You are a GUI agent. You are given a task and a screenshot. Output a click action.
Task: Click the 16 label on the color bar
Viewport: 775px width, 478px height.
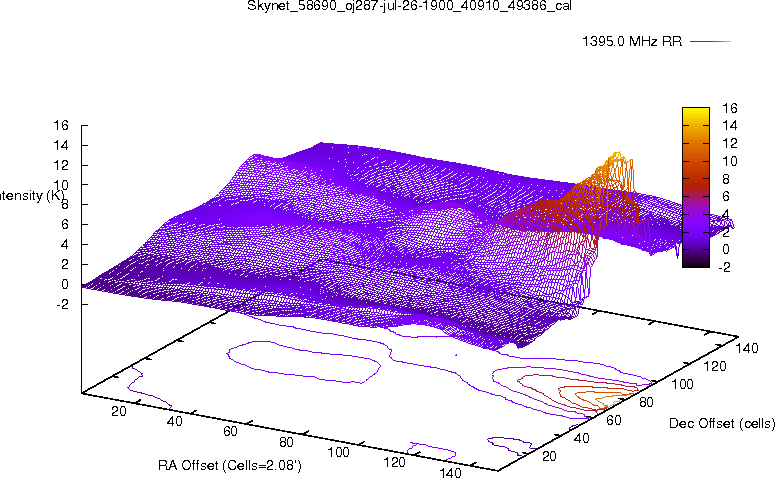(730, 108)
